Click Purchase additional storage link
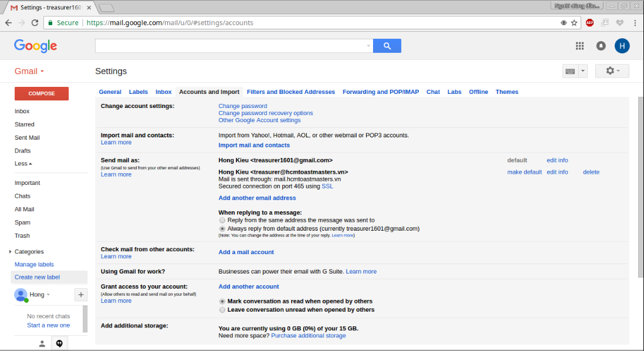Viewport: 644px width, 351px height. (309, 336)
